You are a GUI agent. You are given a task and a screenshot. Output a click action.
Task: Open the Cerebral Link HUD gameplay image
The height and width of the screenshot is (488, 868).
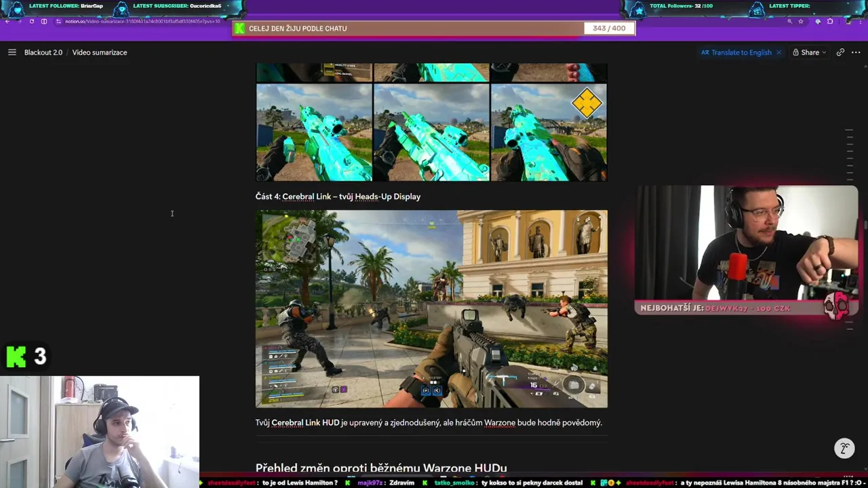431,308
